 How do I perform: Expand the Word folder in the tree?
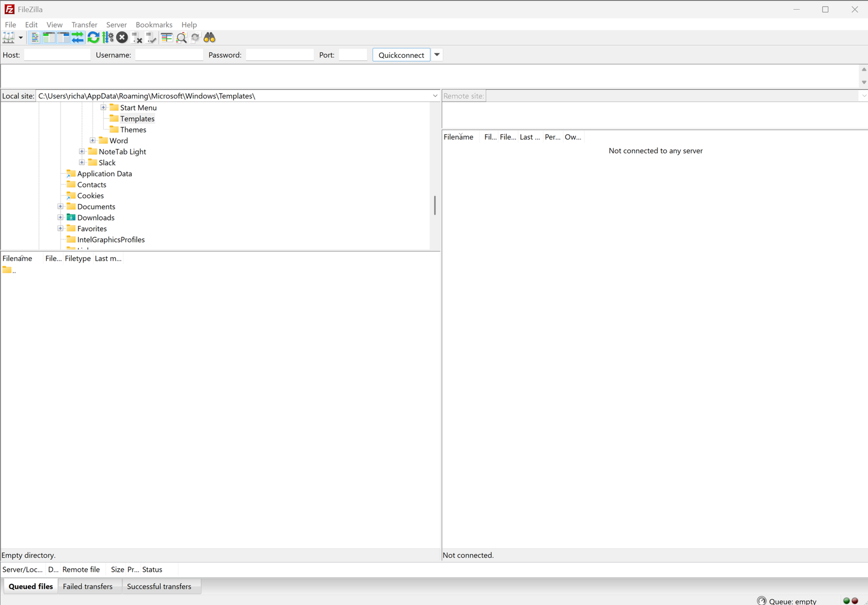(x=93, y=140)
